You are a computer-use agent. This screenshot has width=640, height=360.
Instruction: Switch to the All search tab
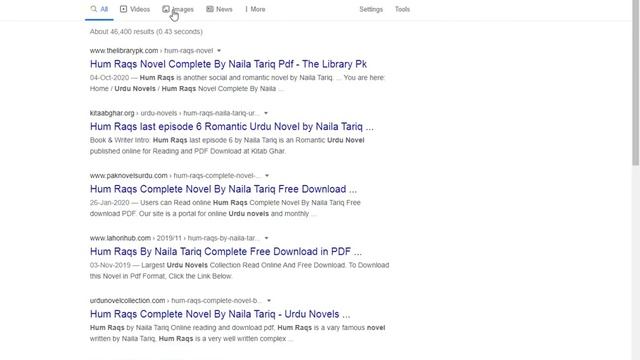coord(99,9)
